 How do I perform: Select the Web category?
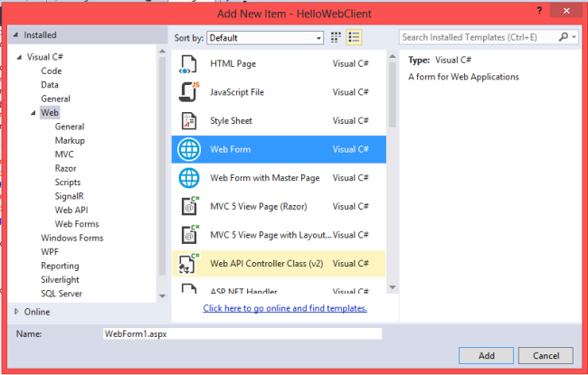[x=50, y=112]
